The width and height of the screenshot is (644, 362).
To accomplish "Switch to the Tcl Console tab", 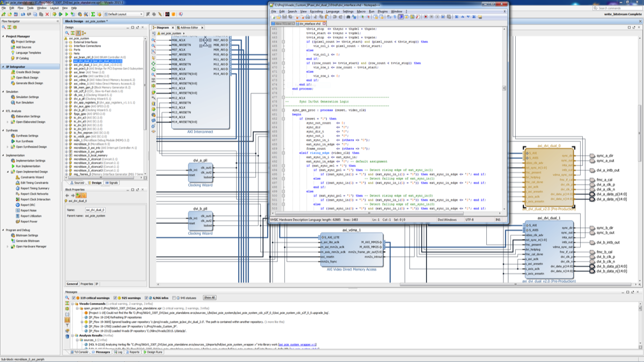I will coord(78,352).
